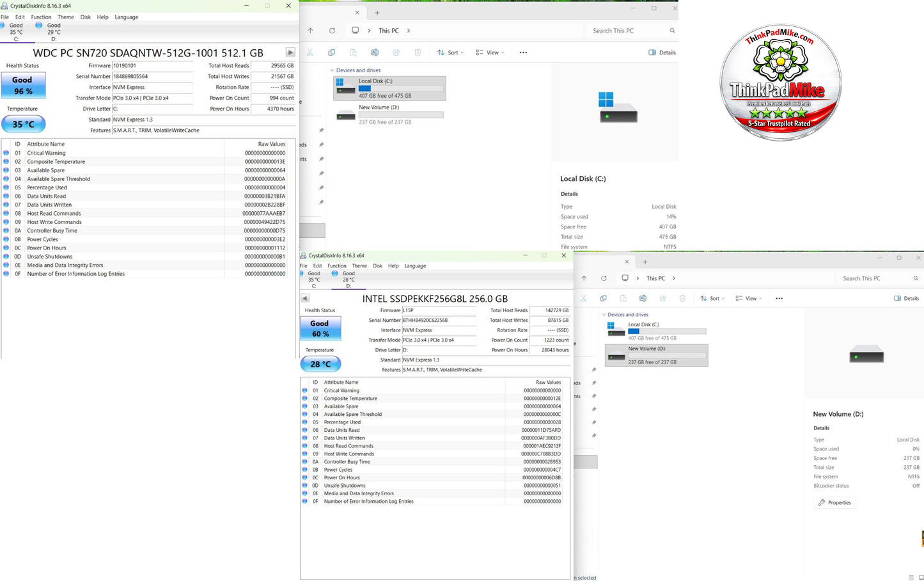
Task: Click This PC breadcrumb in upper Explorer
Action: pyautogui.click(x=388, y=31)
